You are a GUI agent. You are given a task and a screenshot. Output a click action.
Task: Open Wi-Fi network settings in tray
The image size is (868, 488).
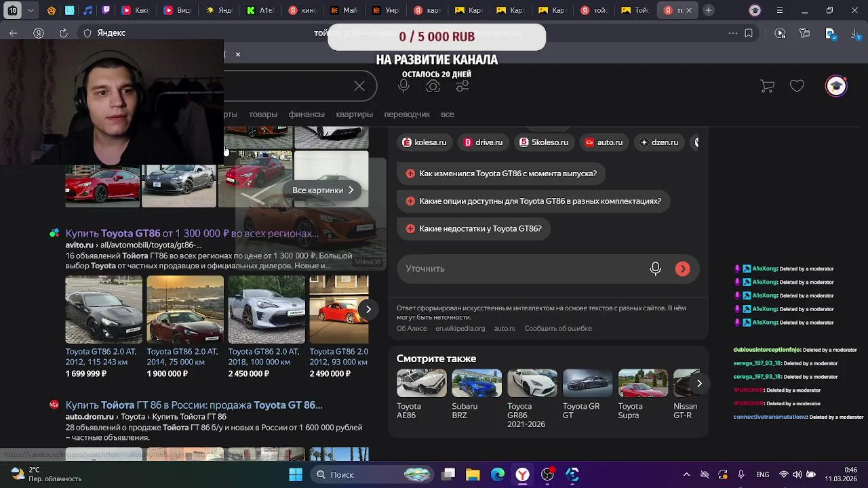point(784,474)
